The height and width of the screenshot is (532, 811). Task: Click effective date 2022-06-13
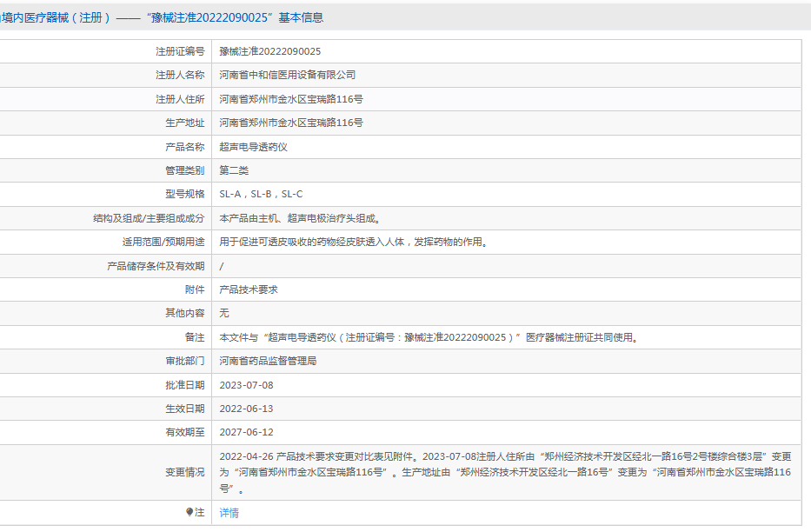[246, 409]
